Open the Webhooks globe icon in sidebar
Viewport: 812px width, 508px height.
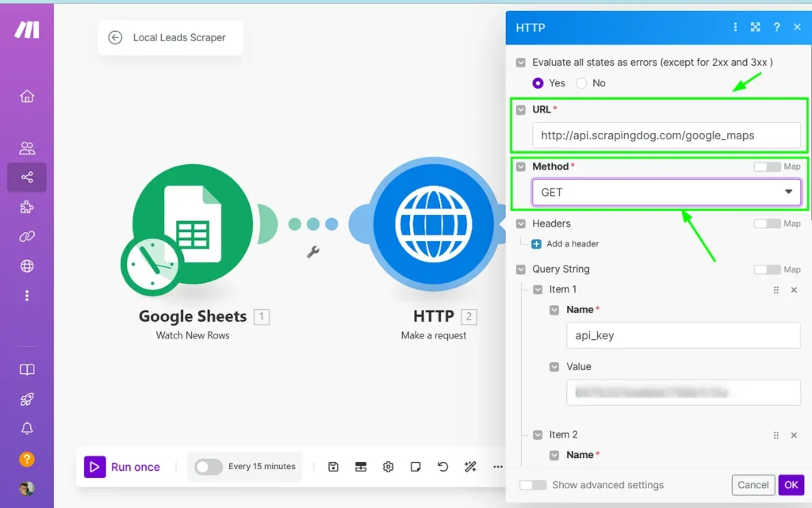27,265
